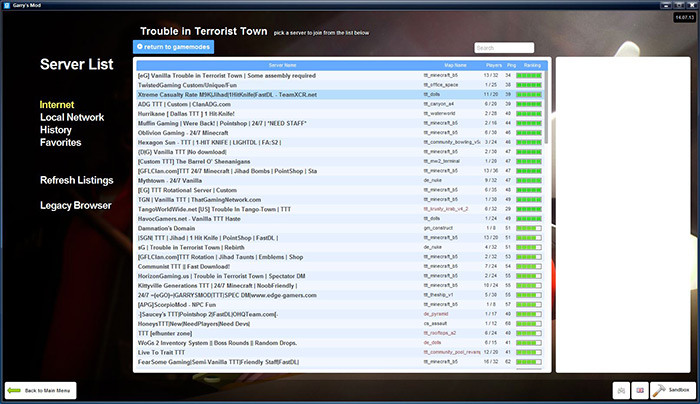Image resolution: width=700 pixels, height=404 pixels.
Task: Select Saucey's TTT Pointshop 2 server
Action: click(x=340, y=314)
